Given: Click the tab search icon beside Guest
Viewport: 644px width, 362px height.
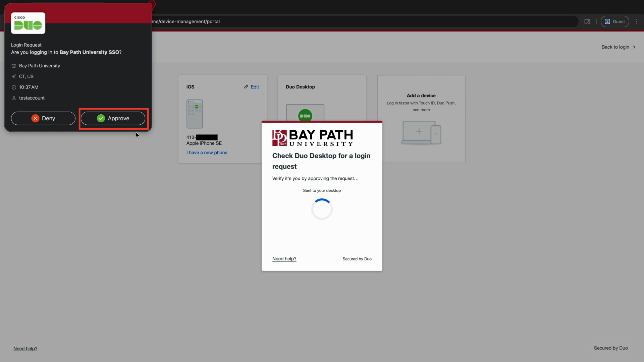Looking at the screenshot, I should [587, 21].
